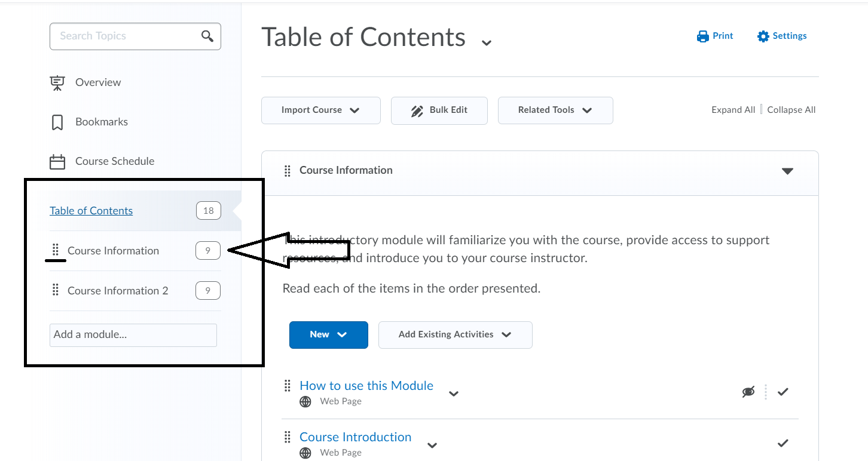Select Course Information 2 in the sidebar

118,291
